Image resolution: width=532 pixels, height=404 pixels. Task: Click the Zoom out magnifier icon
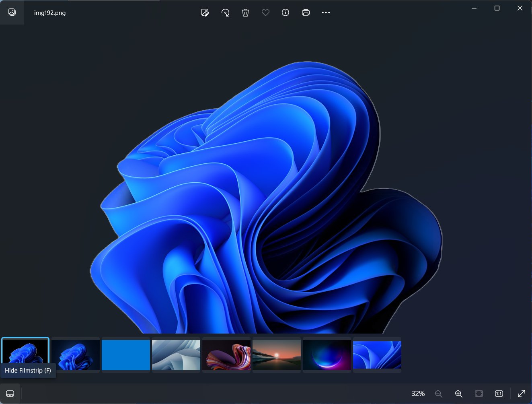click(439, 394)
